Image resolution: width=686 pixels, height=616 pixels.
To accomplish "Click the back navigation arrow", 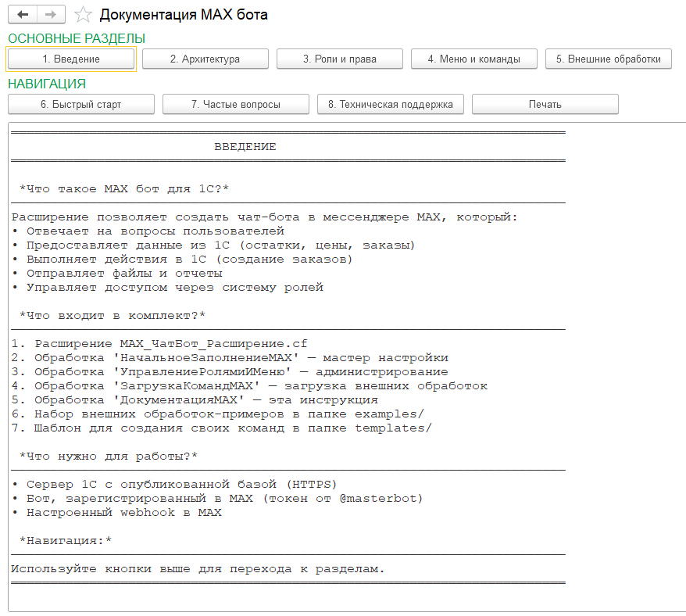I will pyautogui.click(x=23, y=14).
